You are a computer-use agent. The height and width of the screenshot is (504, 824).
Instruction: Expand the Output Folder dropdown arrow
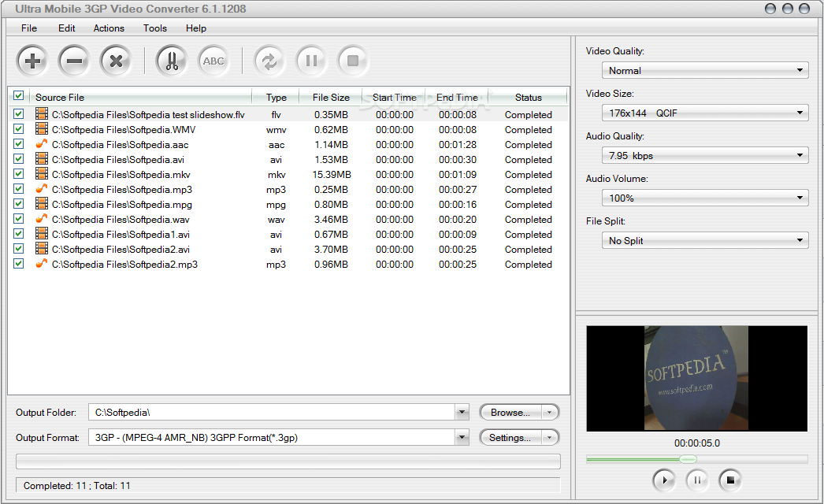tap(462, 413)
